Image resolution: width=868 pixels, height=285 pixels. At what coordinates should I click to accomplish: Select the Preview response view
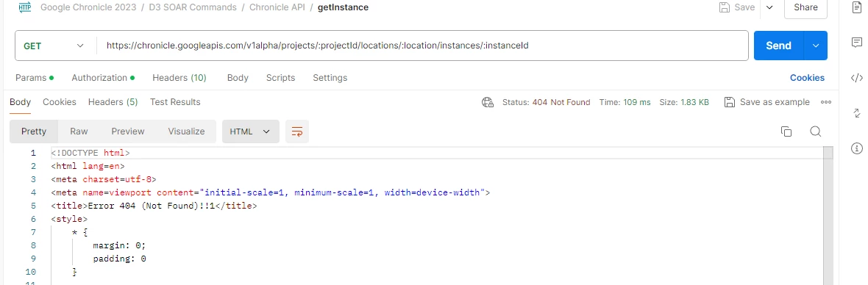128,131
